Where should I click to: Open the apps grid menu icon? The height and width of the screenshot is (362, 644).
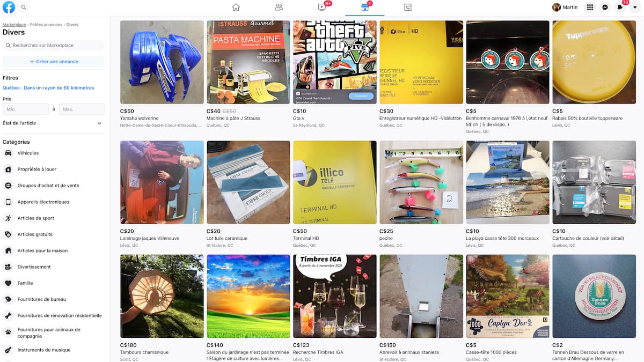pyautogui.click(x=590, y=8)
